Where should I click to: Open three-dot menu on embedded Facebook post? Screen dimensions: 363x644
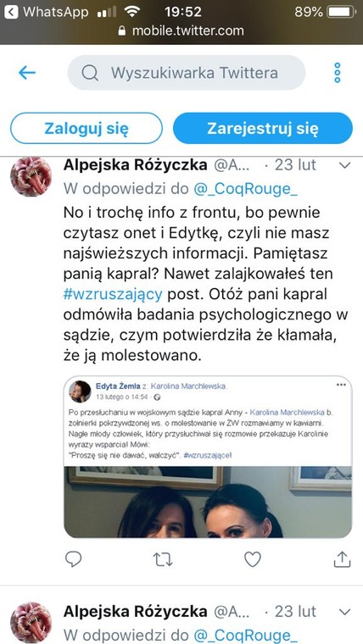[341, 385]
